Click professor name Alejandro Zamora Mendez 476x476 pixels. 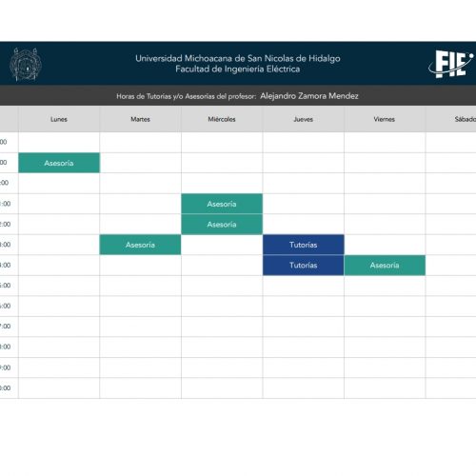(309, 96)
